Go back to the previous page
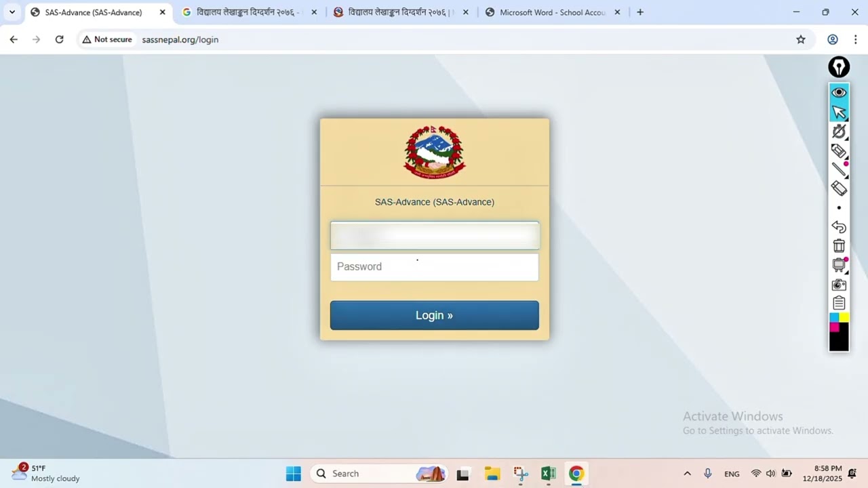Screen dimensions: 868x488 click(x=14, y=39)
